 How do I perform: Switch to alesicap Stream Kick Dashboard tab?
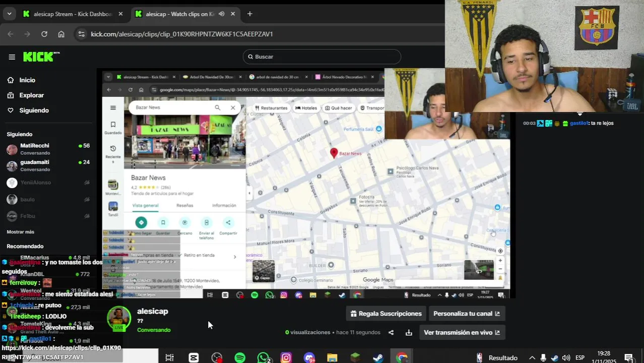tap(73, 14)
